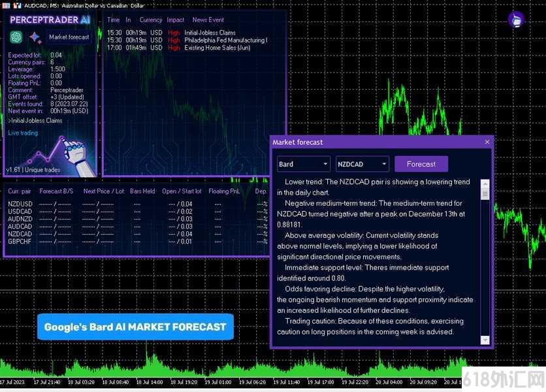Screen dimensions: 546x392
Task: Click the Philadelphia Fed Manufacturing news event
Action: [x=225, y=41]
